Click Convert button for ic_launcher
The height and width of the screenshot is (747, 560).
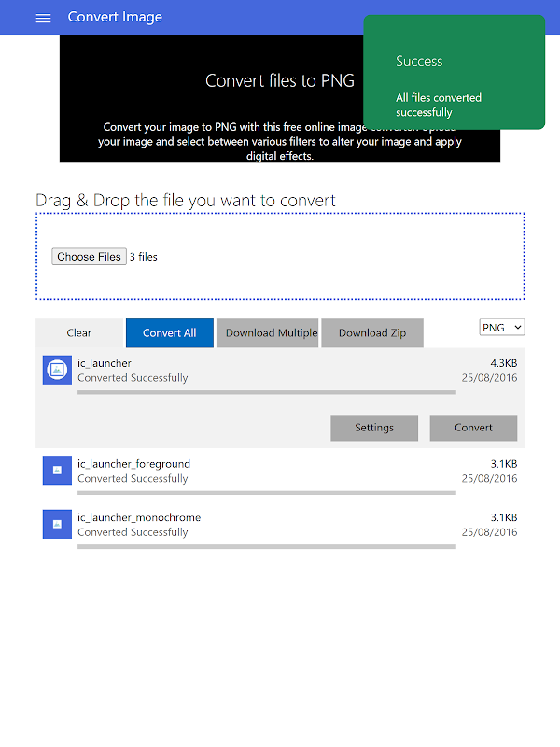point(473,428)
